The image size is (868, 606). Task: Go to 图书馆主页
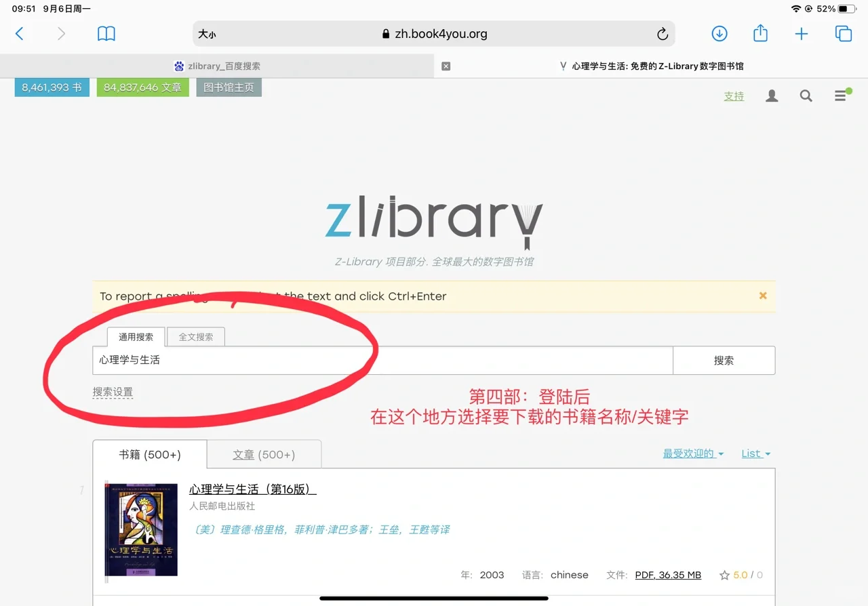coord(229,87)
